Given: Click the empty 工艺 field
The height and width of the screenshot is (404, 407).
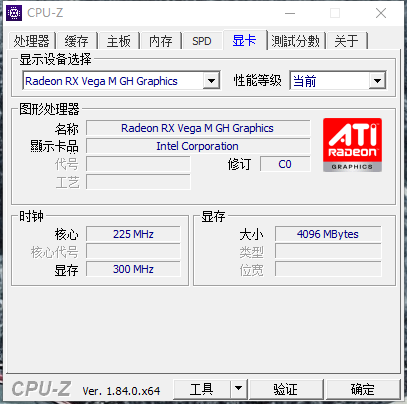Looking at the screenshot, I should 138,182.
